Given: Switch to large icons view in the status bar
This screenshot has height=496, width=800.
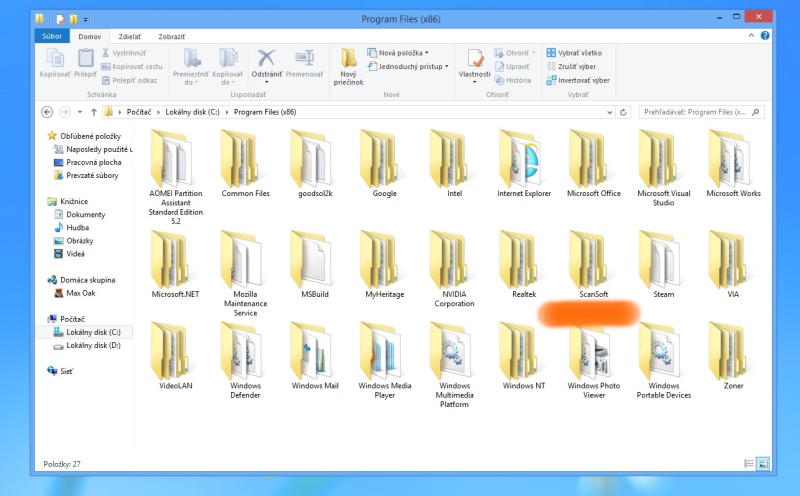Looking at the screenshot, I should click(x=763, y=464).
